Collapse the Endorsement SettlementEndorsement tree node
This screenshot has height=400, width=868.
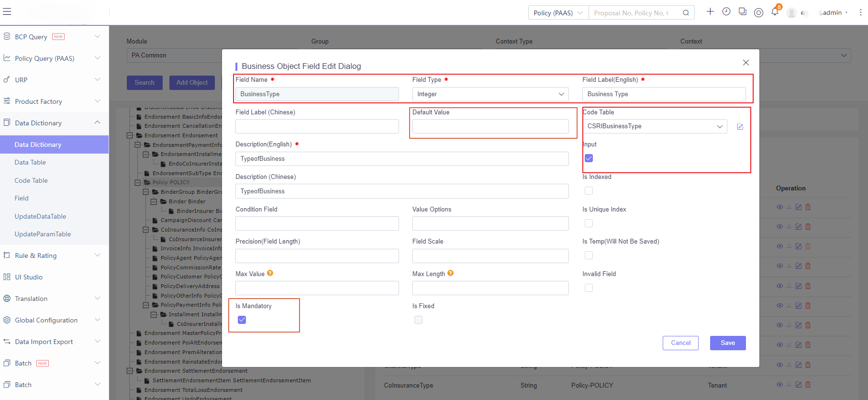point(130,371)
